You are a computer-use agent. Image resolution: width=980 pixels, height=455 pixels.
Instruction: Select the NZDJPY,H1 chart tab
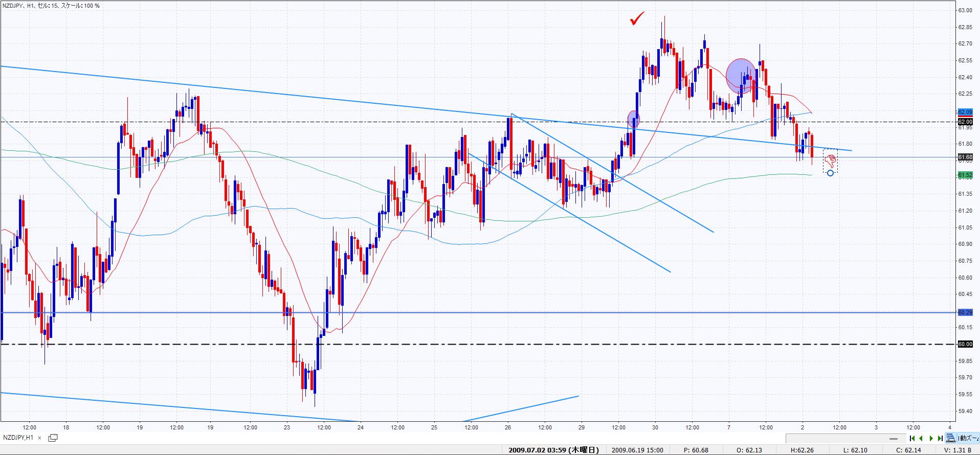18,438
